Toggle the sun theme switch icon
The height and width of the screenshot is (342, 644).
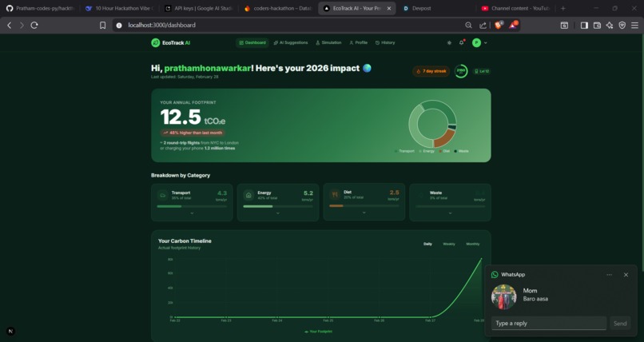449,42
